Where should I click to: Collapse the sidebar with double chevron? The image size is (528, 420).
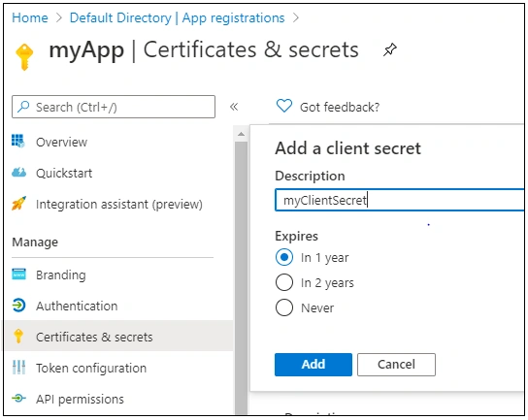[x=234, y=107]
